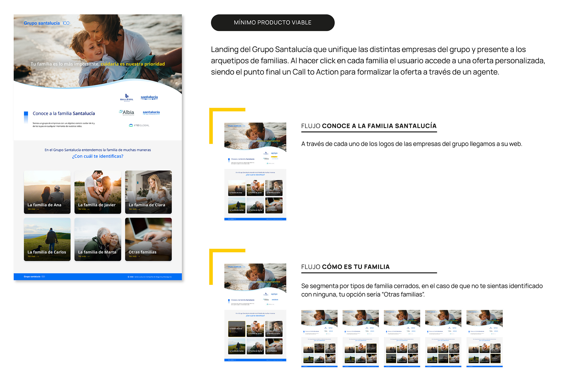The image size is (588, 377).
Task: Select the third small mockup in the bottom row
Action: 402,338
